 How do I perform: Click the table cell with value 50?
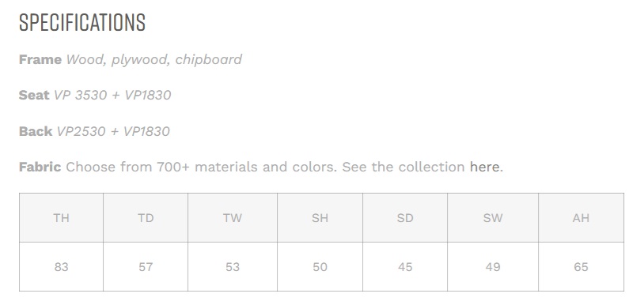pyautogui.click(x=320, y=267)
